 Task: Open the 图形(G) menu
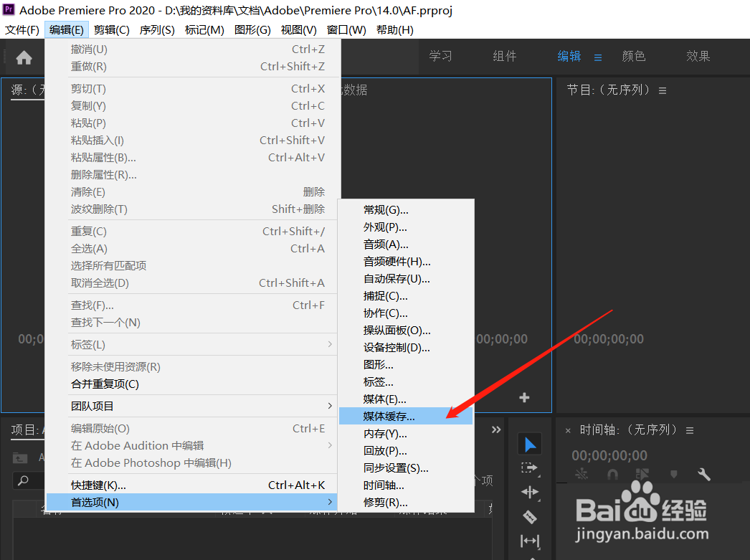(252, 29)
